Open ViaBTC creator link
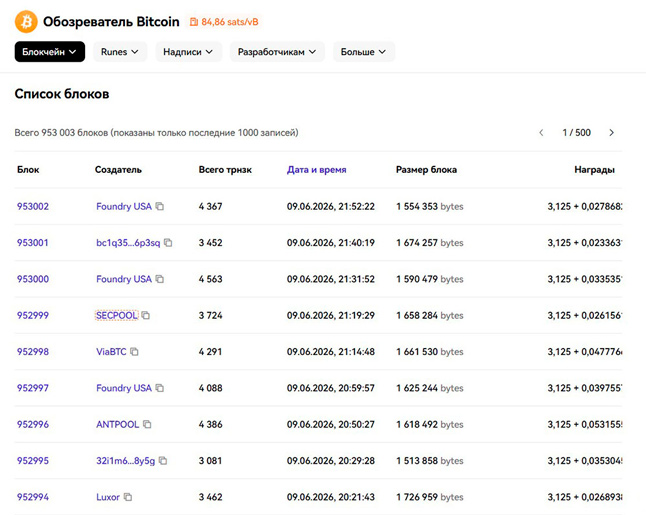 click(x=111, y=351)
